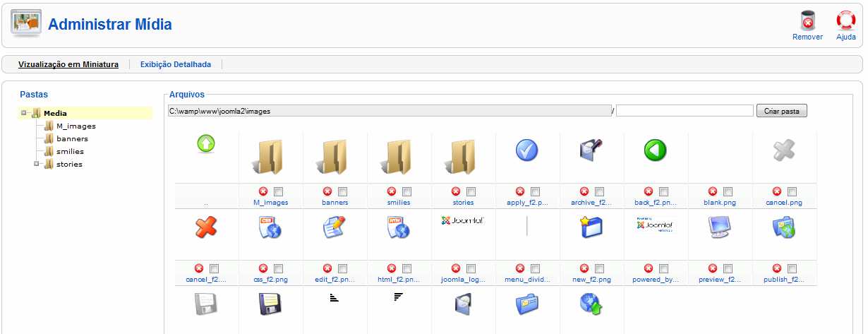The width and height of the screenshot is (868, 334).
Task: Click the blue floppy disk image
Action: (x=270, y=304)
